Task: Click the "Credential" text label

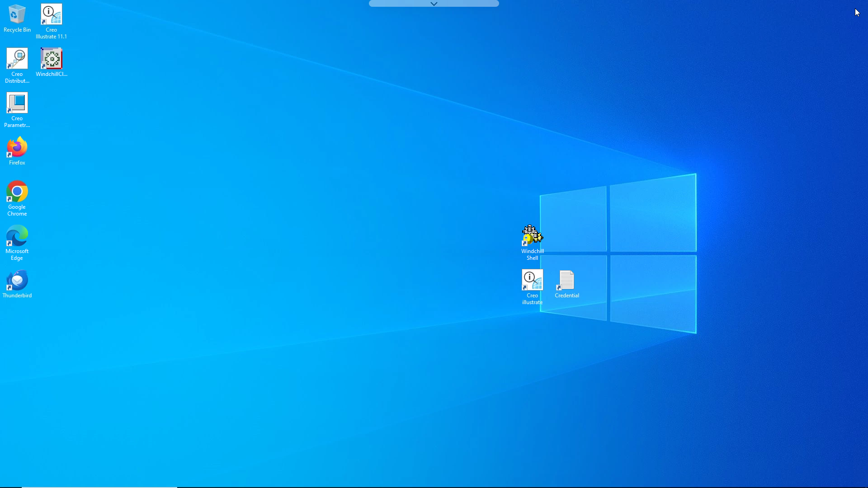Action: (566, 296)
